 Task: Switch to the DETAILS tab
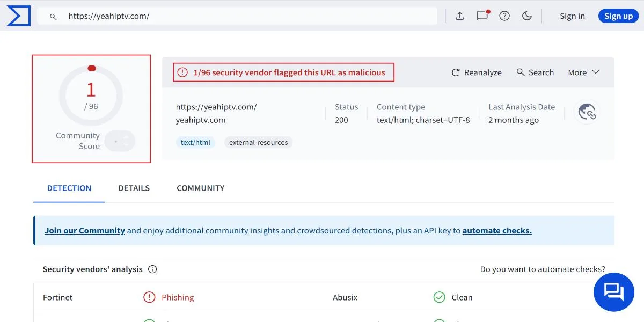point(134,188)
